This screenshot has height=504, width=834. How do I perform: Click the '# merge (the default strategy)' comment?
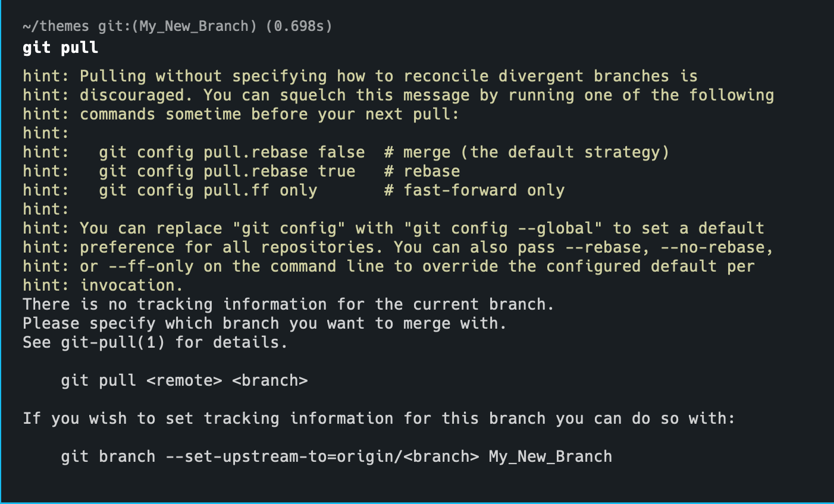527,152
